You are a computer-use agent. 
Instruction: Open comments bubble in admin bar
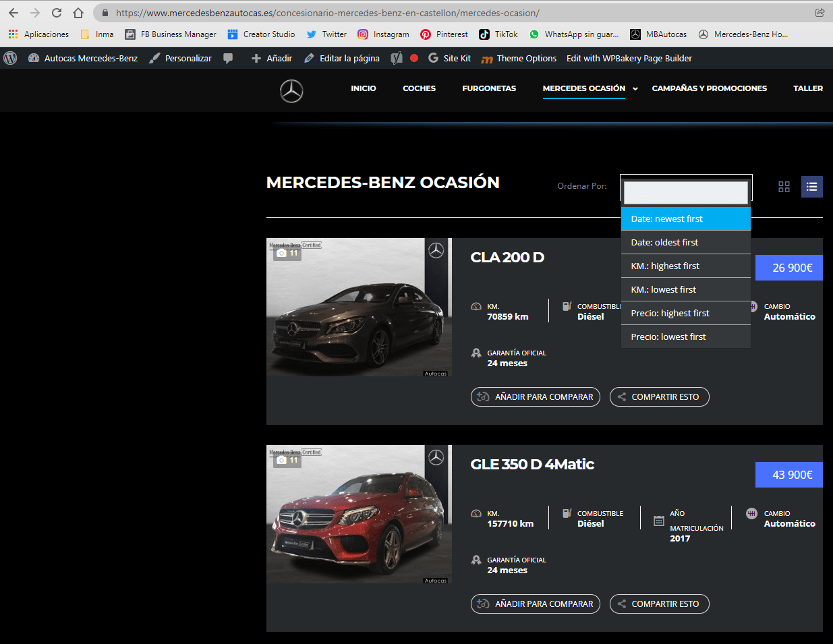tap(228, 58)
